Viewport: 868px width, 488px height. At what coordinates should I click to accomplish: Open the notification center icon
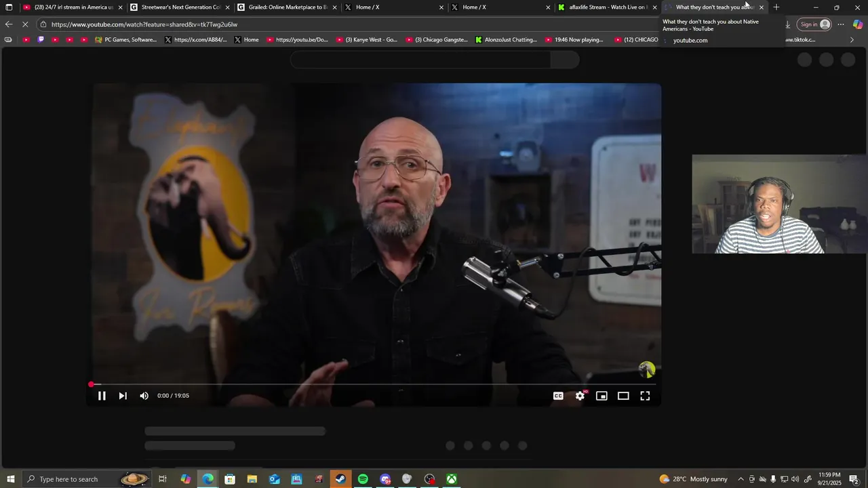pyautogui.click(x=854, y=479)
